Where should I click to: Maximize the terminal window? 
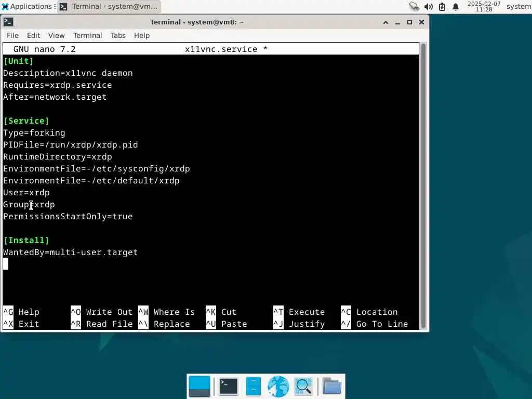(409, 22)
